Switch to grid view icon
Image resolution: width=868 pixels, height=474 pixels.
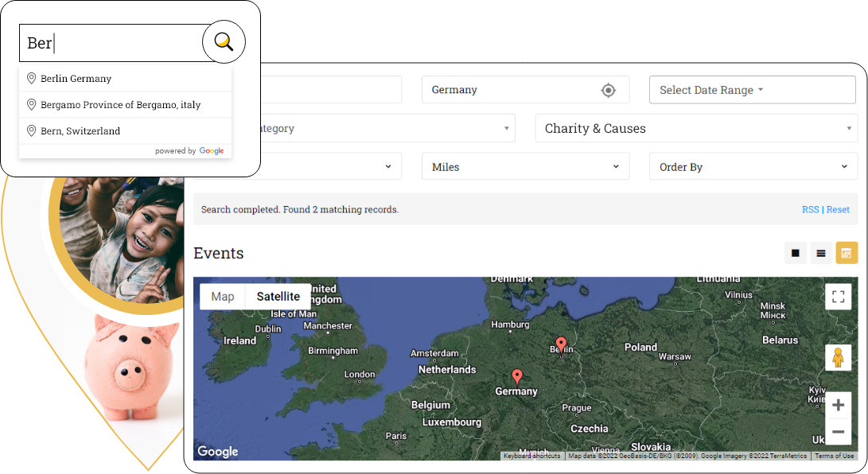795,253
